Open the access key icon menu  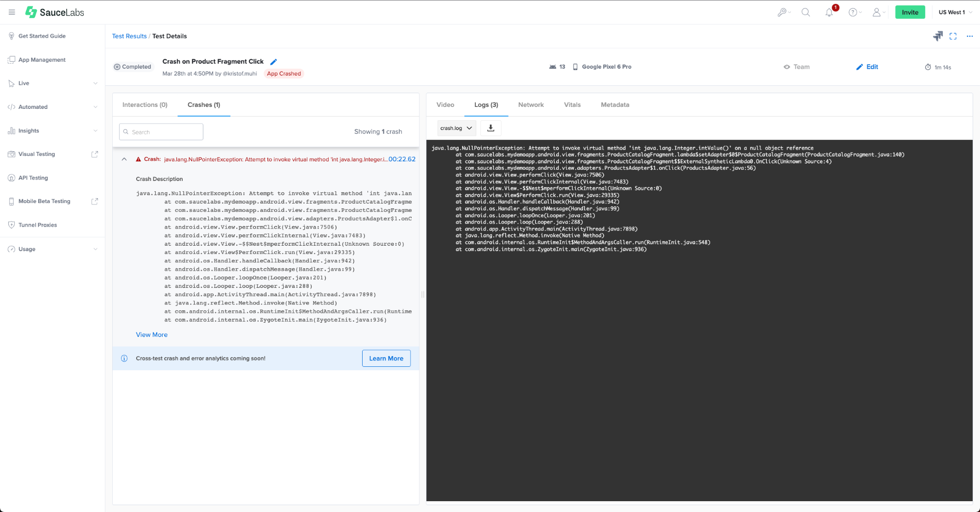click(784, 12)
